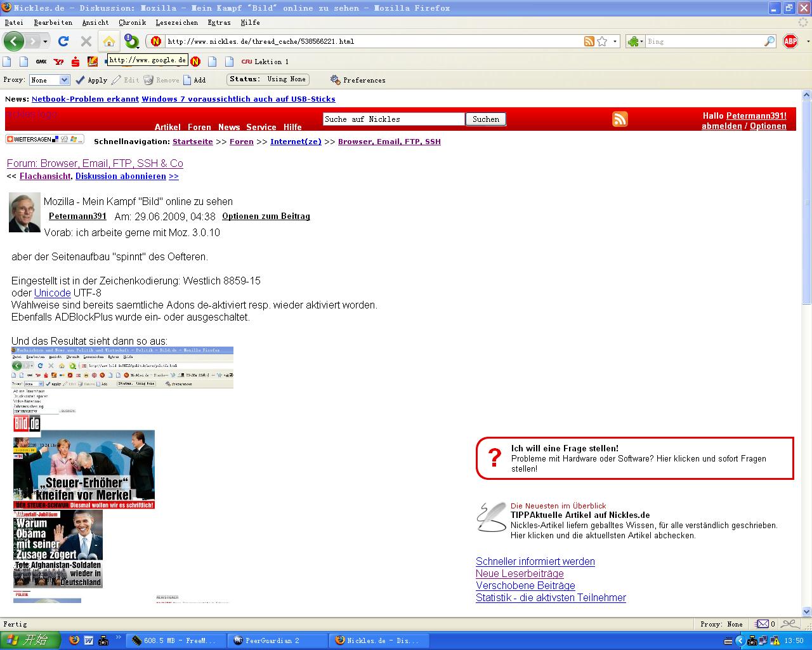Click Petermann391 avatar photo
The height and width of the screenshot is (650, 812).
[x=25, y=212]
